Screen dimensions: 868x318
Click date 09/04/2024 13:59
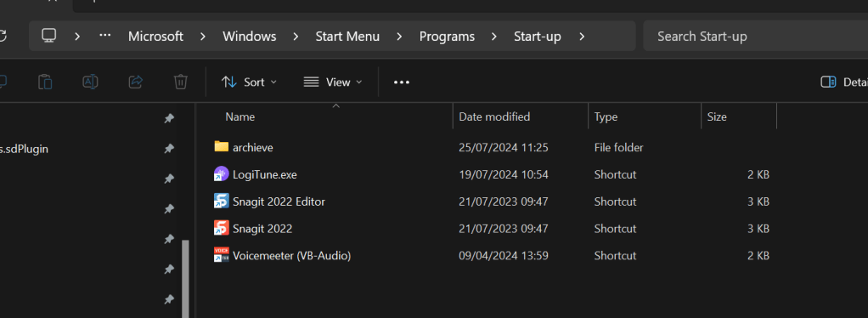pos(503,256)
